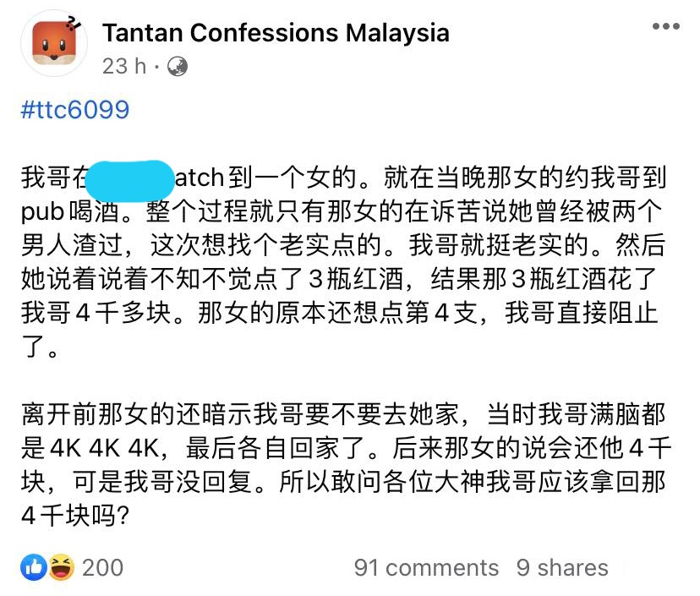The width and height of the screenshot is (700, 596).
Task: Click the 23 h post timestamp
Action: 124,66
